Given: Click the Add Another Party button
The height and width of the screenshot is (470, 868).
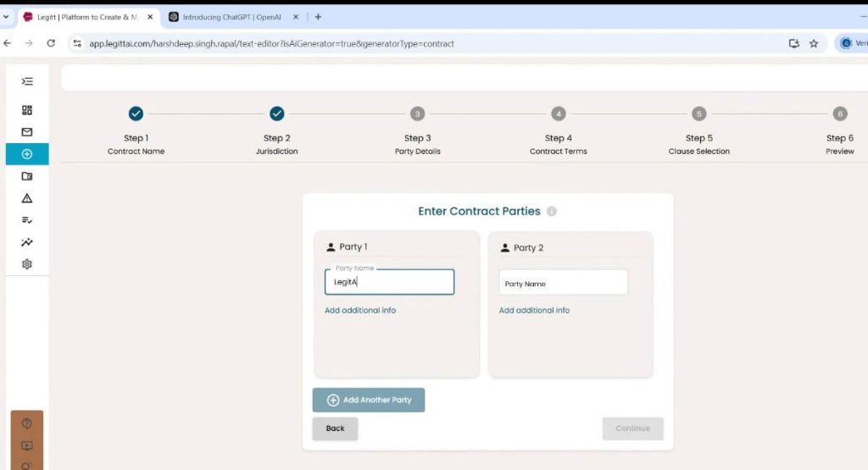Looking at the screenshot, I should pyautogui.click(x=369, y=400).
